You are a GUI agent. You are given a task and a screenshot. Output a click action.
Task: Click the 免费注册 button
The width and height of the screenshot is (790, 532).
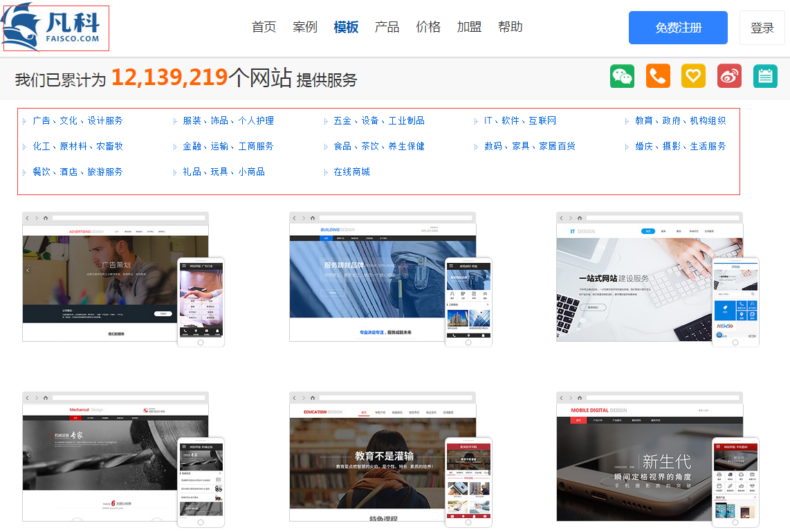(678, 28)
